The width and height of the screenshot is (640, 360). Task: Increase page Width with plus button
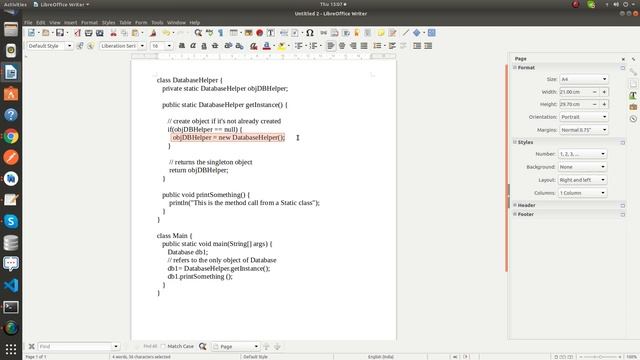tap(604, 92)
